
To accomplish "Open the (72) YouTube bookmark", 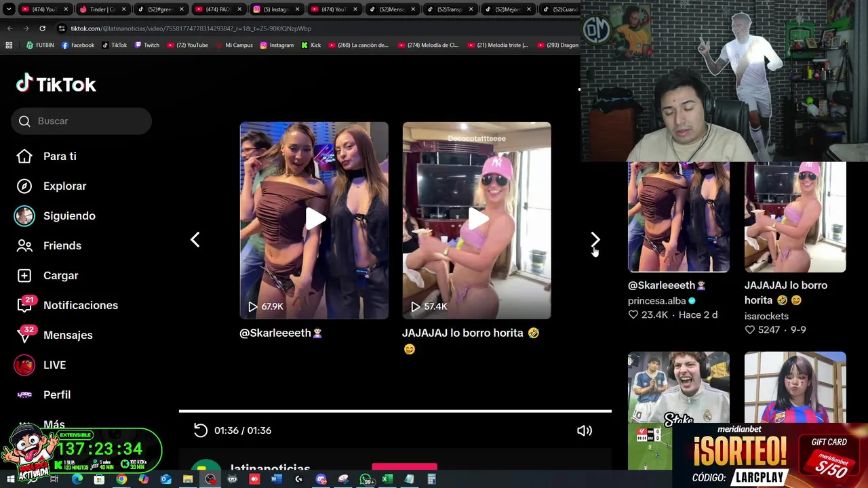I will pyautogui.click(x=188, y=45).
